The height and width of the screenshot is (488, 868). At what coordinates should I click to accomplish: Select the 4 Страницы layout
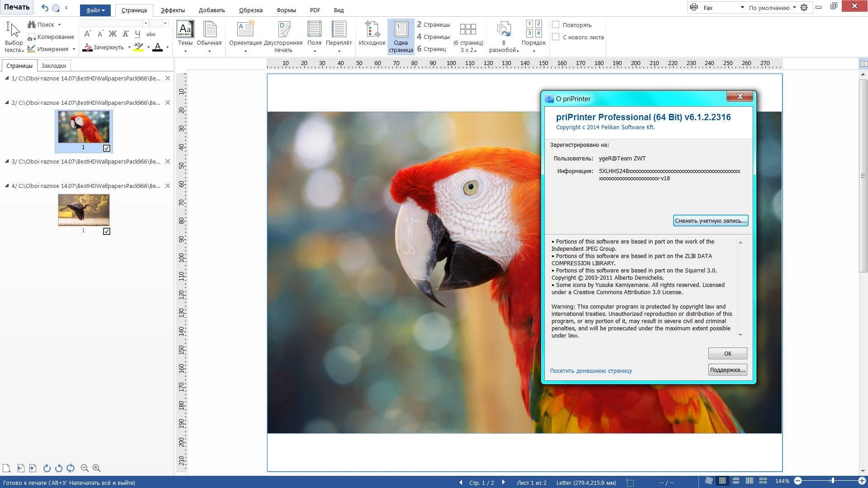pos(433,37)
